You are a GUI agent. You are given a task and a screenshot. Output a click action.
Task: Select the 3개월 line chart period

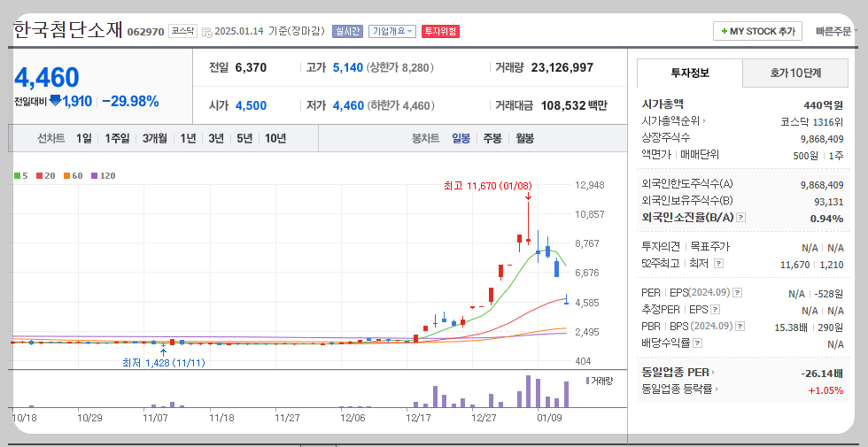[154, 138]
